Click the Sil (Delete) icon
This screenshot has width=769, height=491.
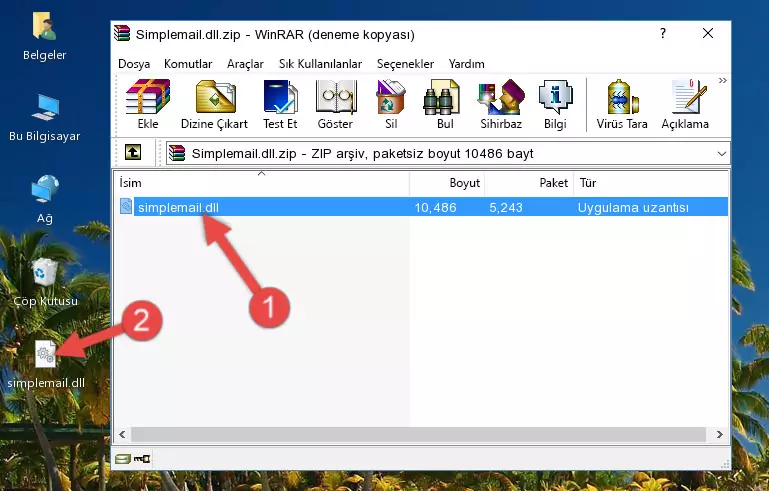click(x=391, y=104)
